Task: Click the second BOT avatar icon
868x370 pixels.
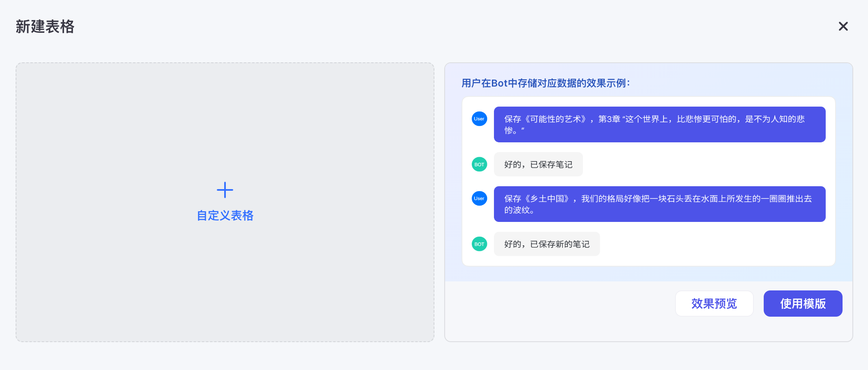Action: pyautogui.click(x=479, y=244)
